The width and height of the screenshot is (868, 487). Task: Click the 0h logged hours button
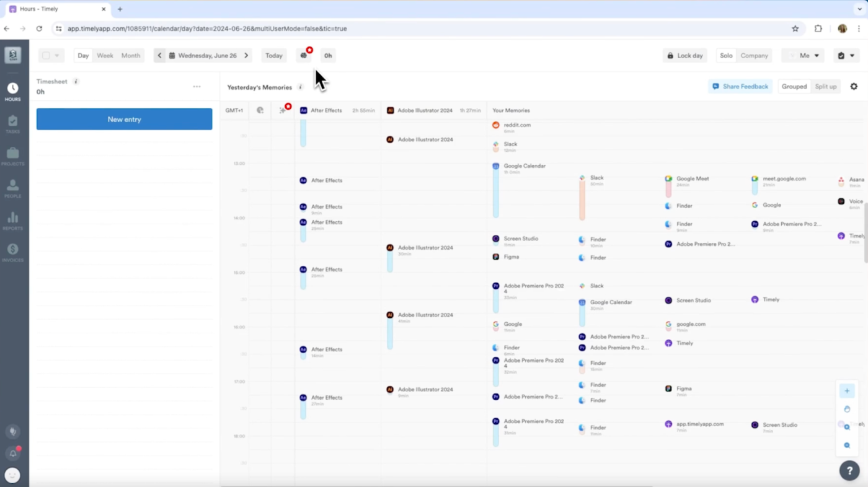click(328, 56)
